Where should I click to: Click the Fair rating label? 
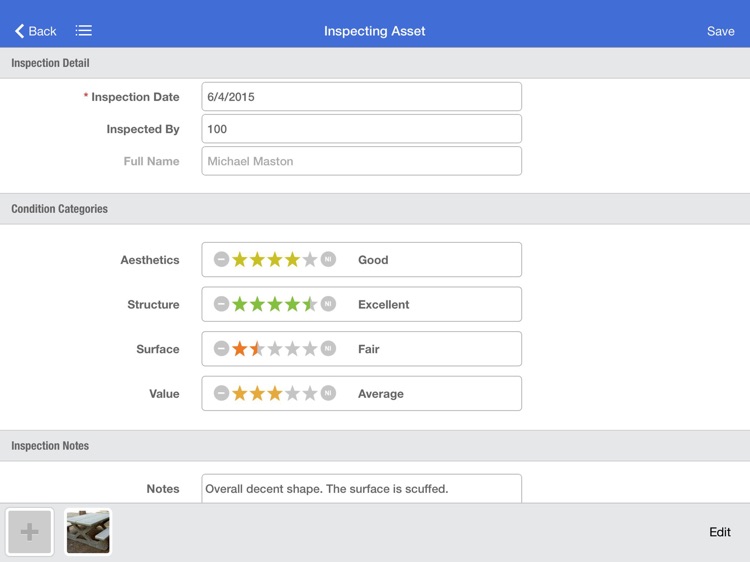pyautogui.click(x=369, y=349)
